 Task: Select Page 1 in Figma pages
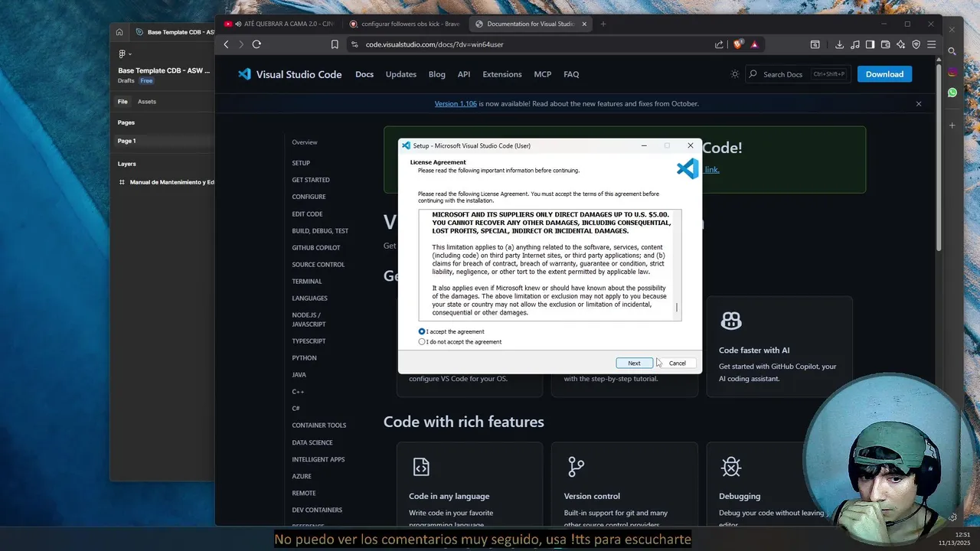[x=164, y=141]
